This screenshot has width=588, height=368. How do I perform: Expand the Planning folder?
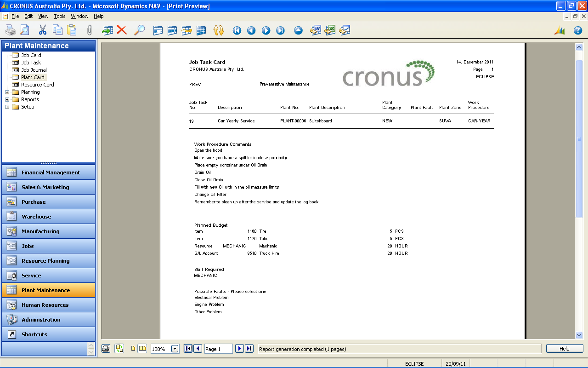pos(7,92)
